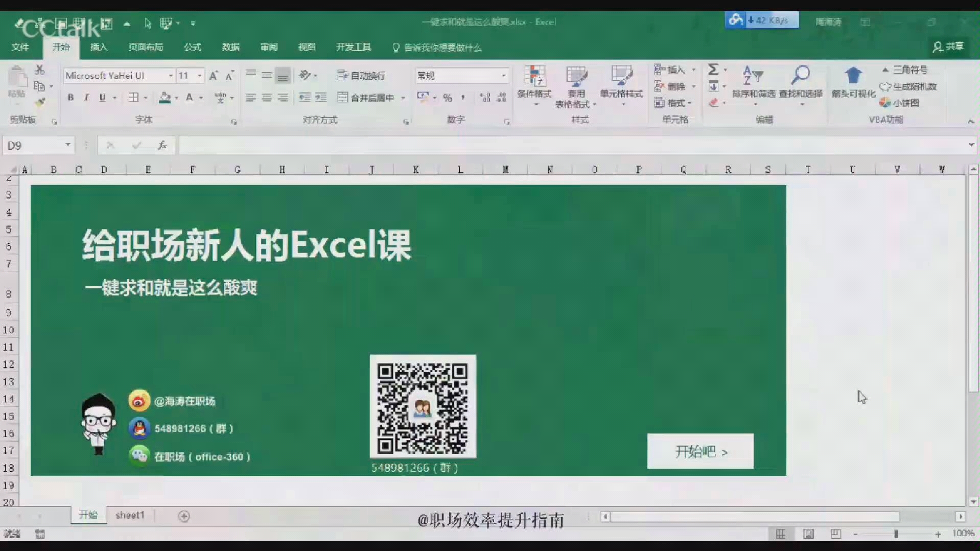Viewport: 980px width, 551px height.
Task: Toggle bottom vertical alignment
Action: coord(282,76)
